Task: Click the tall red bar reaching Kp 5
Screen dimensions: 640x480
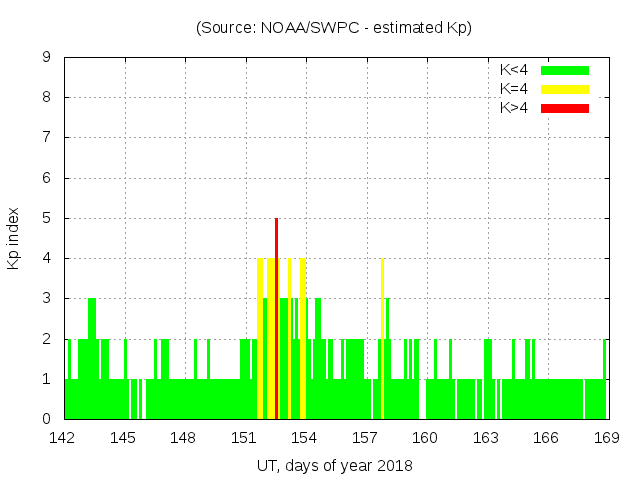Action: pos(276,318)
